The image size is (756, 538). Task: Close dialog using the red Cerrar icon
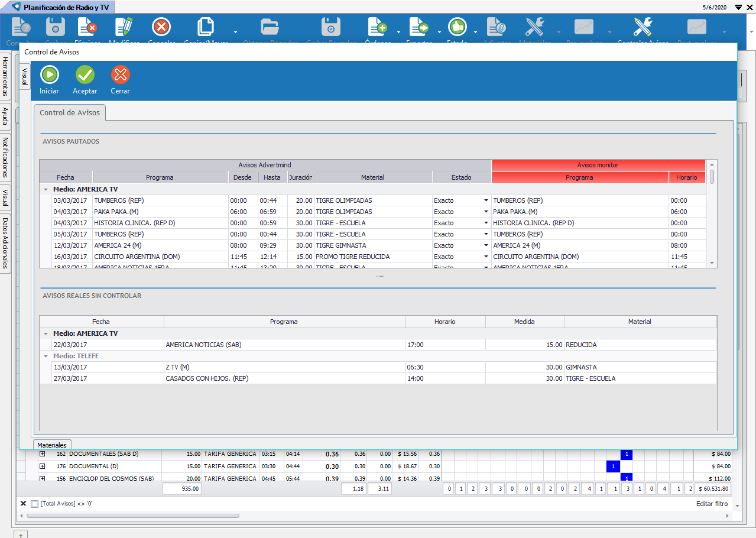120,74
